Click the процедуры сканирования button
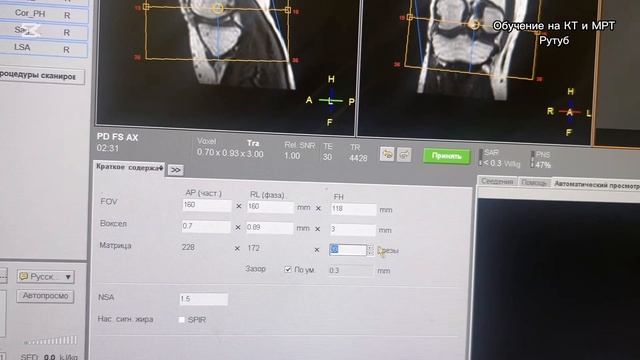The width and height of the screenshot is (640, 360). 41,76
